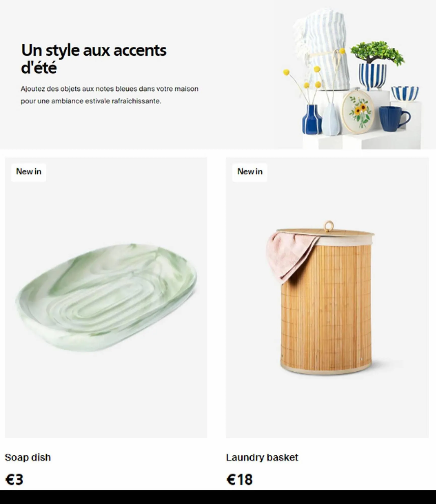
Task: Click the ring handle on basket lid
Action: pyautogui.click(x=329, y=226)
